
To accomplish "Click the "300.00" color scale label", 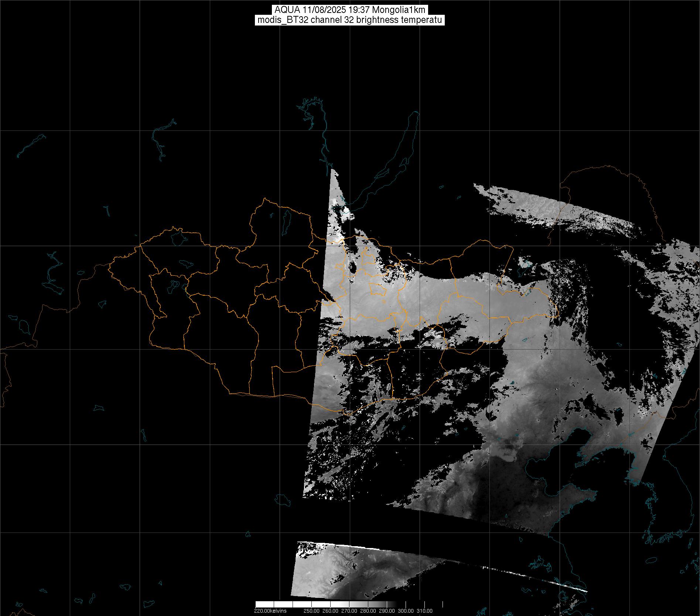I will point(406,610).
